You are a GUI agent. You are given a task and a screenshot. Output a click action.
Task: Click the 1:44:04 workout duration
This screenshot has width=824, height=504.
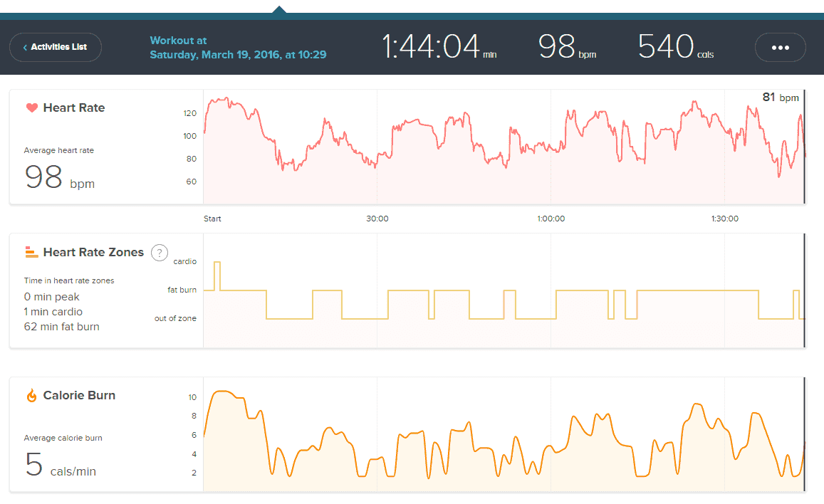pos(432,47)
